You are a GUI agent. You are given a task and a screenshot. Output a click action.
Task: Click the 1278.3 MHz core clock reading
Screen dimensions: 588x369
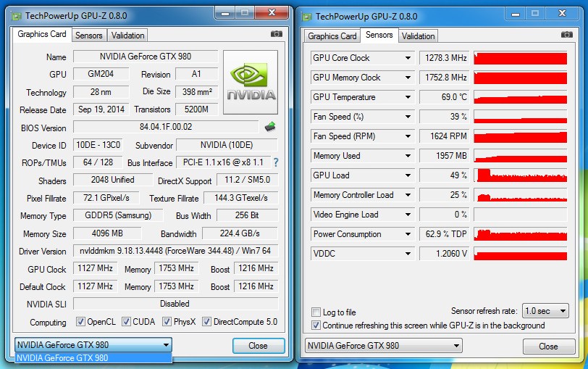pos(444,58)
